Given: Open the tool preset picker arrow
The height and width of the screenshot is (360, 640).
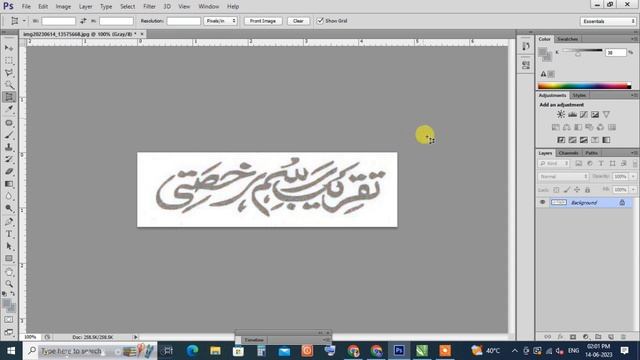Looking at the screenshot, I should [x=24, y=21].
